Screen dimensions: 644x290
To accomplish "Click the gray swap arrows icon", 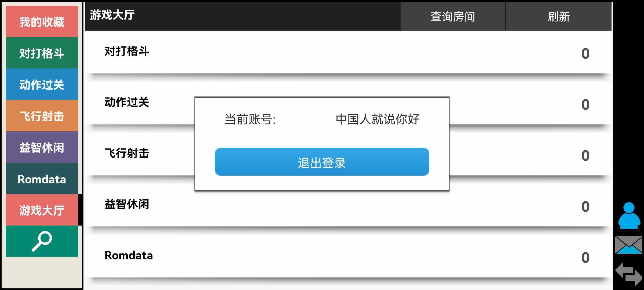I will [629, 274].
